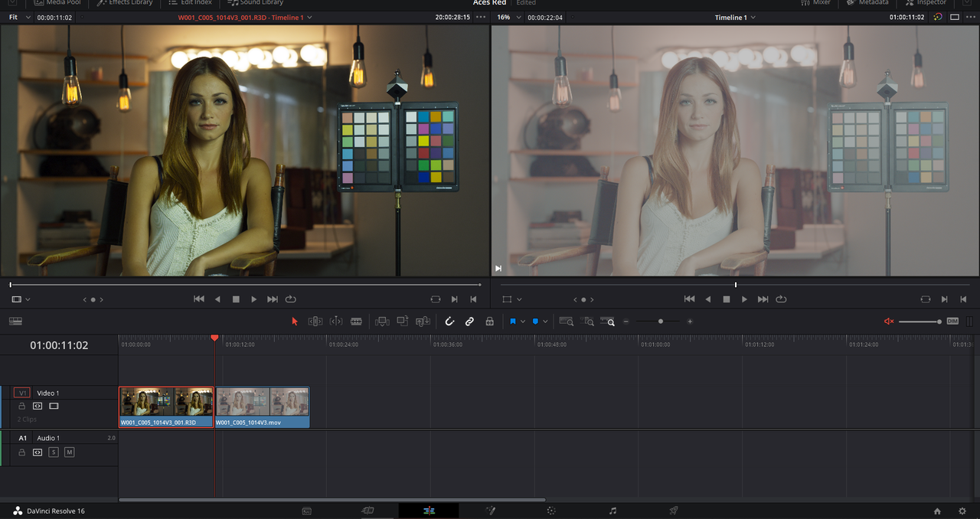Open the Fusion page icon
The height and width of the screenshot is (519, 980).
tap(490, 511)
